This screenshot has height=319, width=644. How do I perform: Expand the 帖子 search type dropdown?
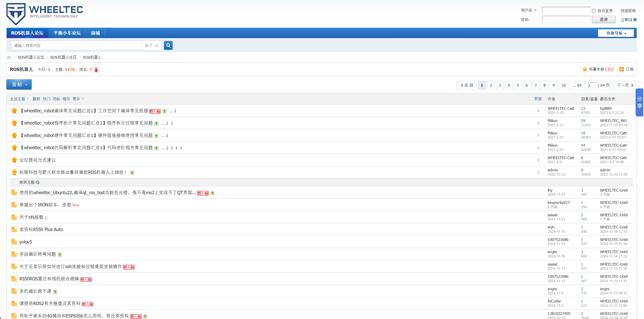151,45
